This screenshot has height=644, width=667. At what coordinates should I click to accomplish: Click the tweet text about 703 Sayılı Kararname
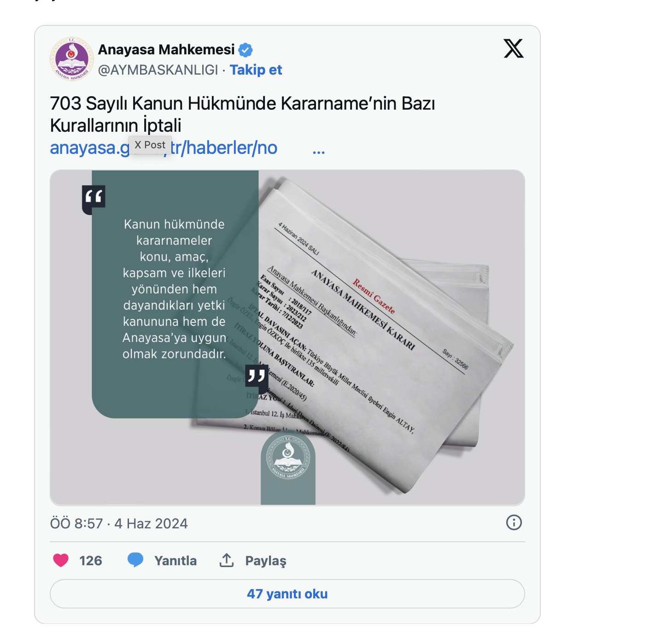point(242,114)
